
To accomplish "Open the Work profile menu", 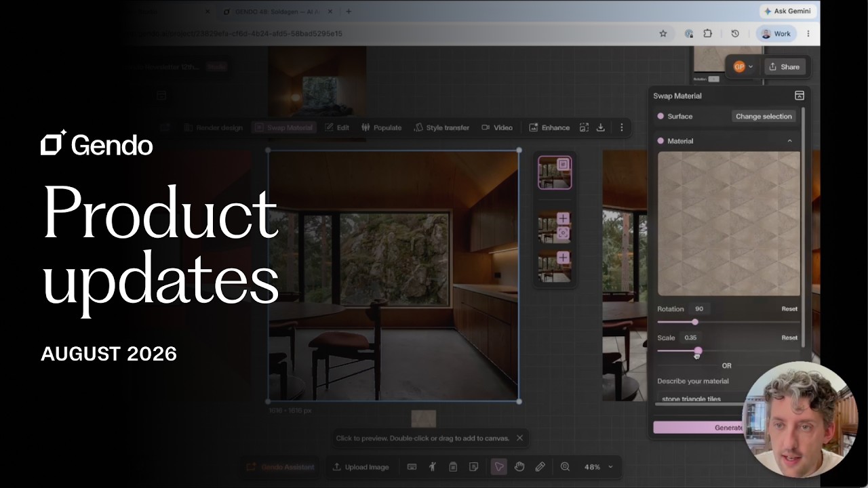I will pyautogui.click(x=776, y=34).
